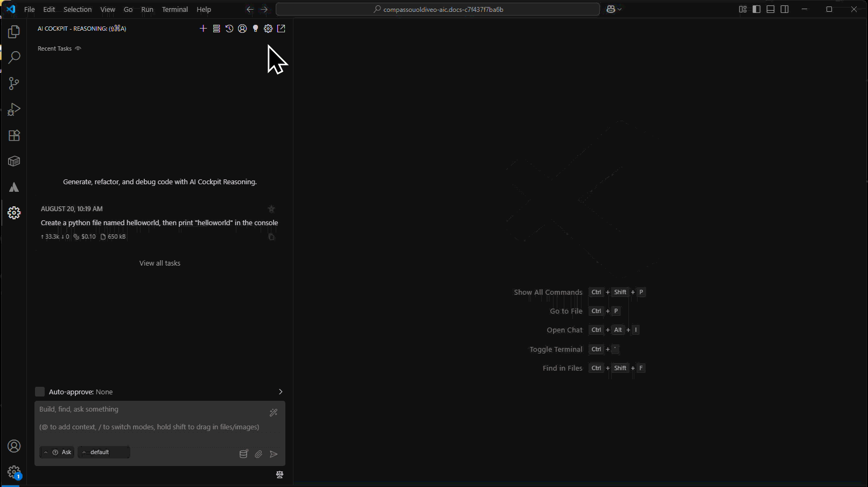The width and height of the screenshot is (868, 487).
Task: Open task history clock icon
Action: coord(229,29)
